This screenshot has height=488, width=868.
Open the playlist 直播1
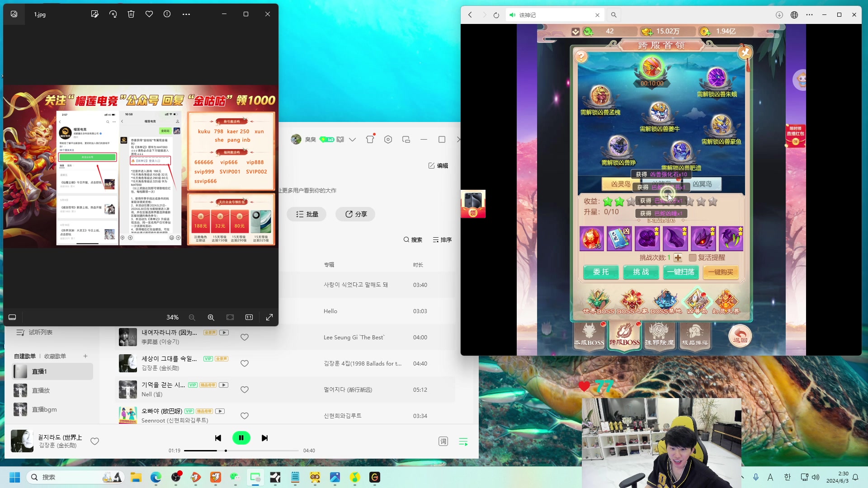click(x=52, y=371)
